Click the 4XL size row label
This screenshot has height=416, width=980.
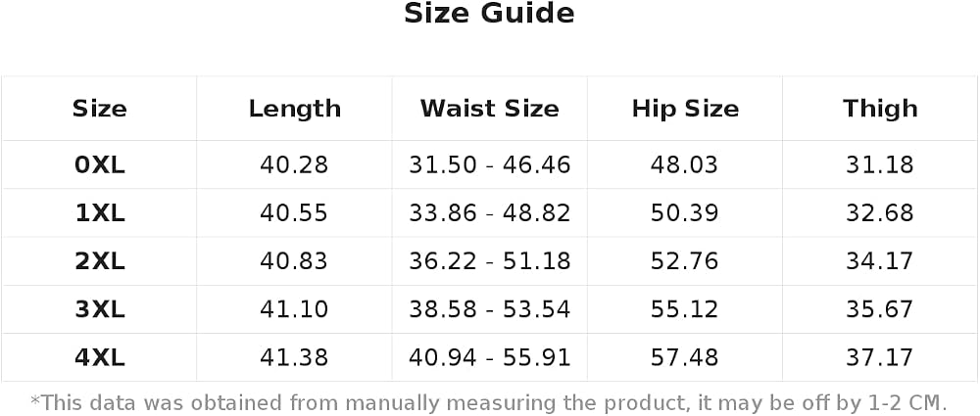tap(99, 357)
